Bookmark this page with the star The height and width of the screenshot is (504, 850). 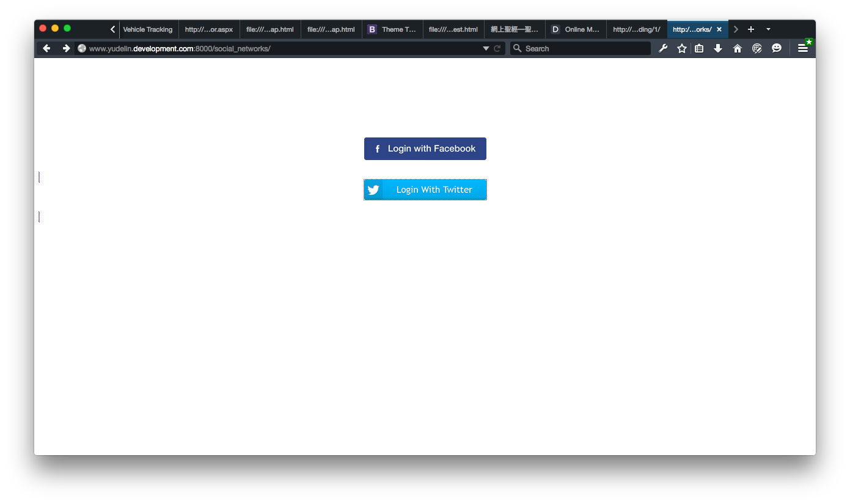tap(682, 48)
